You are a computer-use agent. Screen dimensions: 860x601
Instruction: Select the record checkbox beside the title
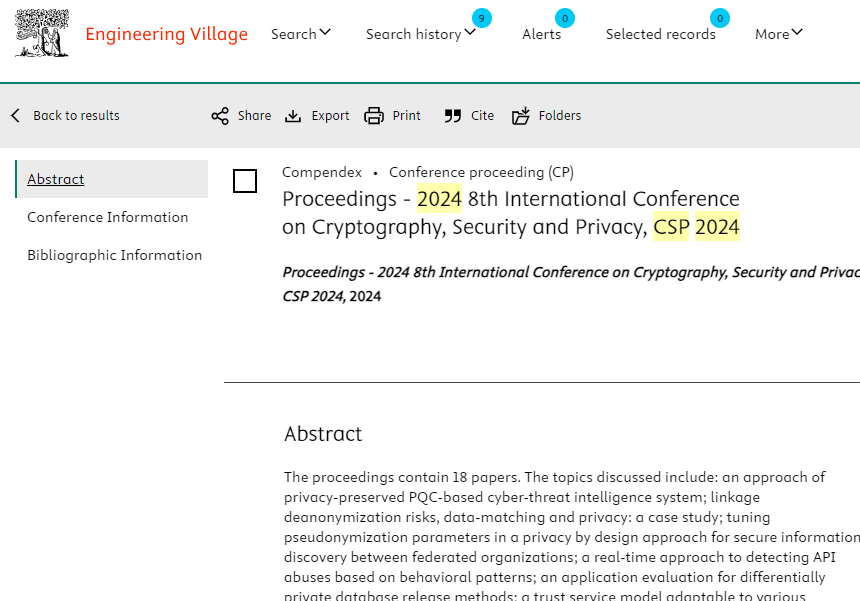[x=245, y=181]
